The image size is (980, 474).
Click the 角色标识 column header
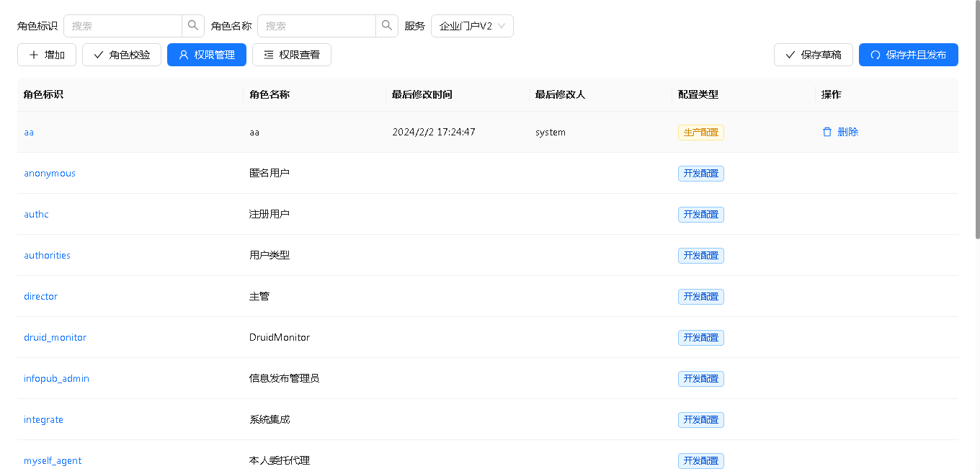click(44, 94)
